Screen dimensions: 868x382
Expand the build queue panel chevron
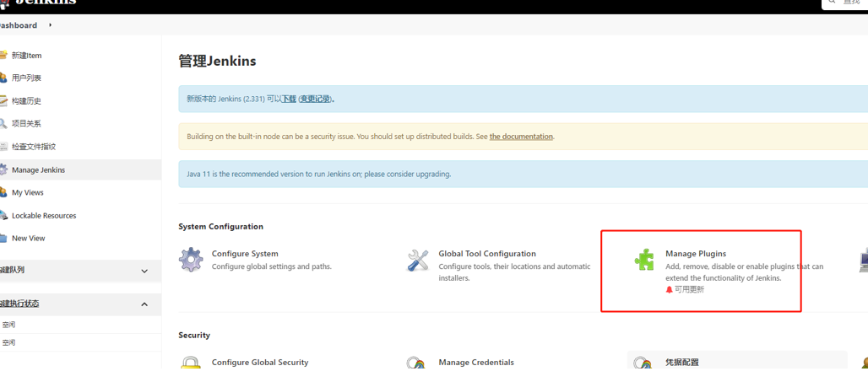tap(144, 271)
